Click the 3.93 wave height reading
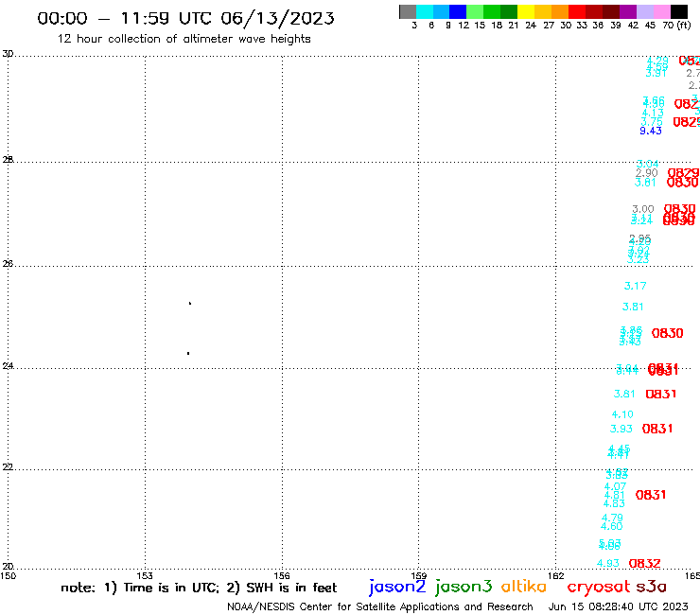This screenshot has width=700, height=615. pyautogui.click(x=621, y=429)
